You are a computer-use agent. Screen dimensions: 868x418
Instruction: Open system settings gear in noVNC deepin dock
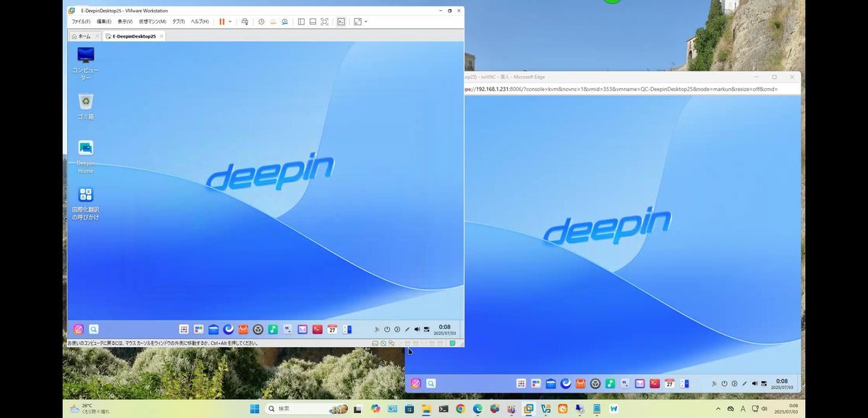tap(595, 383)
